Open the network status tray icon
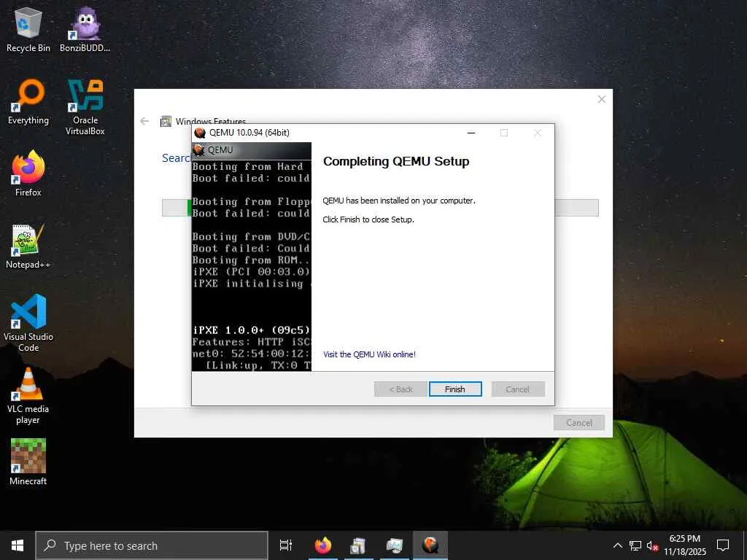747x560 pixels. [635, 545]
